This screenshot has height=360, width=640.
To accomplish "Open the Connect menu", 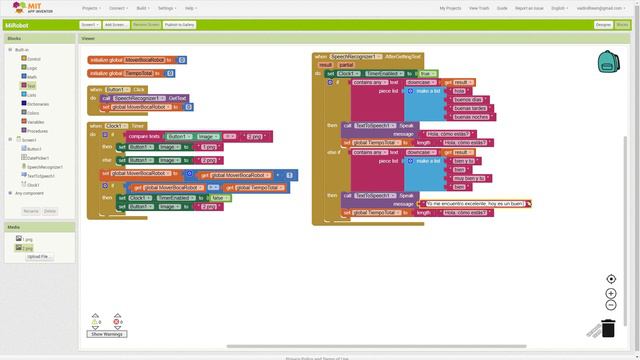I will click(118, 8).
